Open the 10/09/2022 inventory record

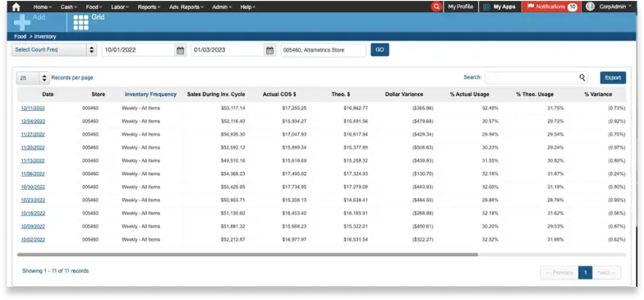[33, 227]
